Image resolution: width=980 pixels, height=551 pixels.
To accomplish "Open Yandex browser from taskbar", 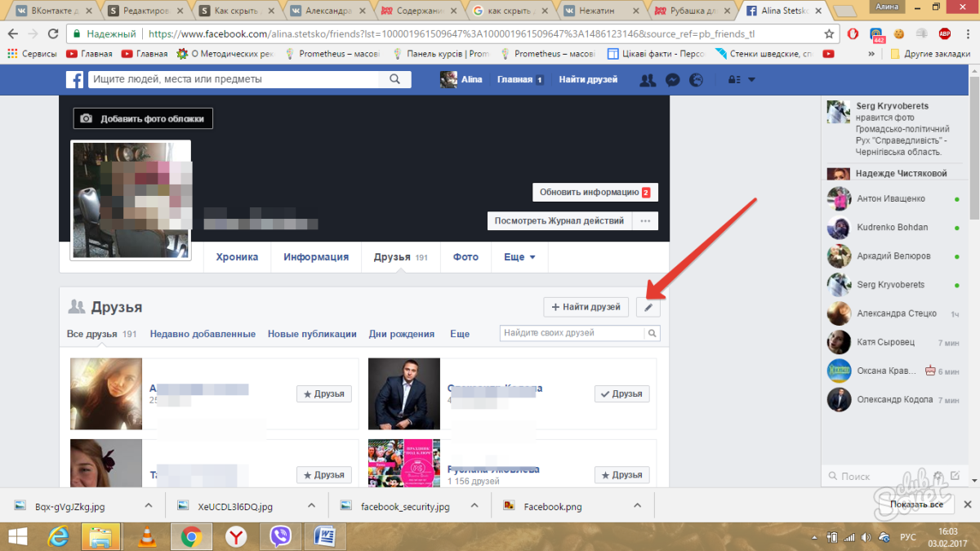I will (x=236, y=536).
